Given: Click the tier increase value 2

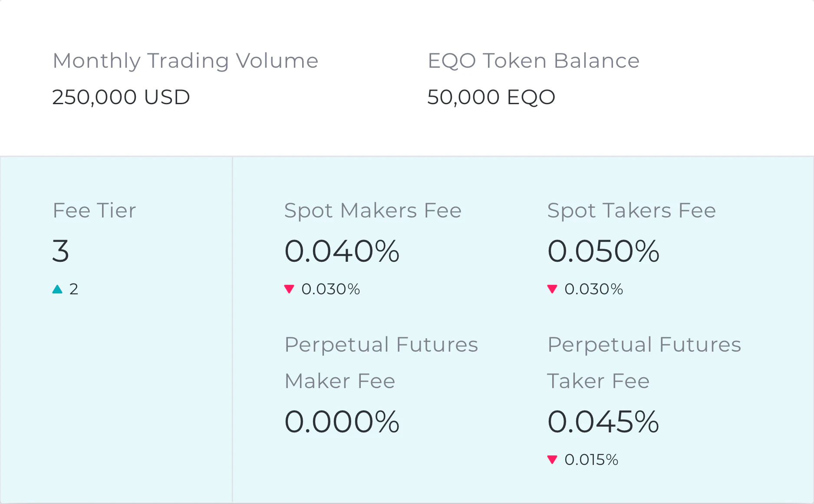Looking at the screenshot, I should [74, 289].
